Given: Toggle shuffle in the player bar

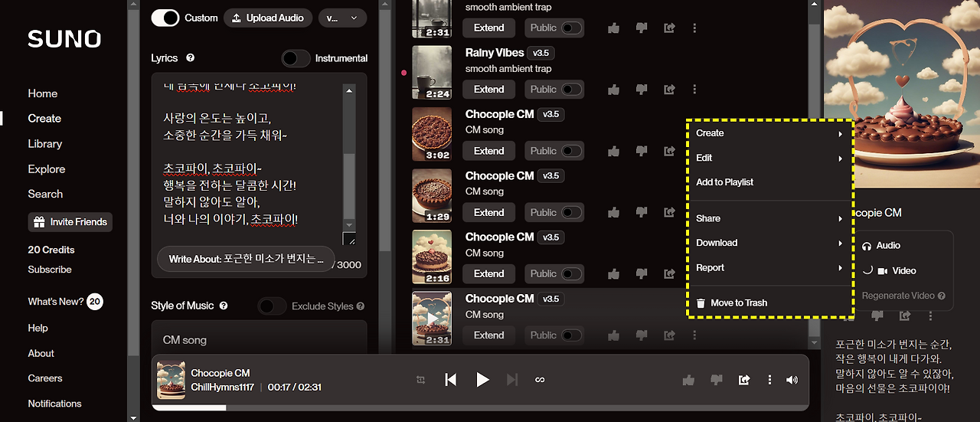Looking at the screenshot, I should tap(421, 380).
